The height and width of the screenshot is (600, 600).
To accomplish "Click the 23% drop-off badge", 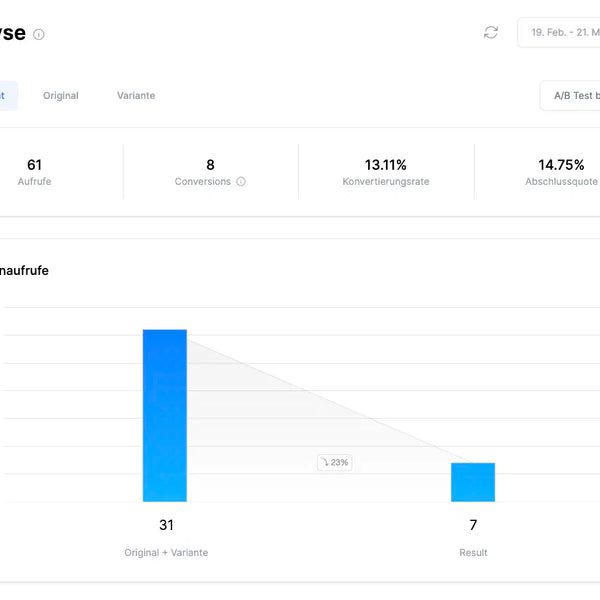I will [x=335, y=462].
